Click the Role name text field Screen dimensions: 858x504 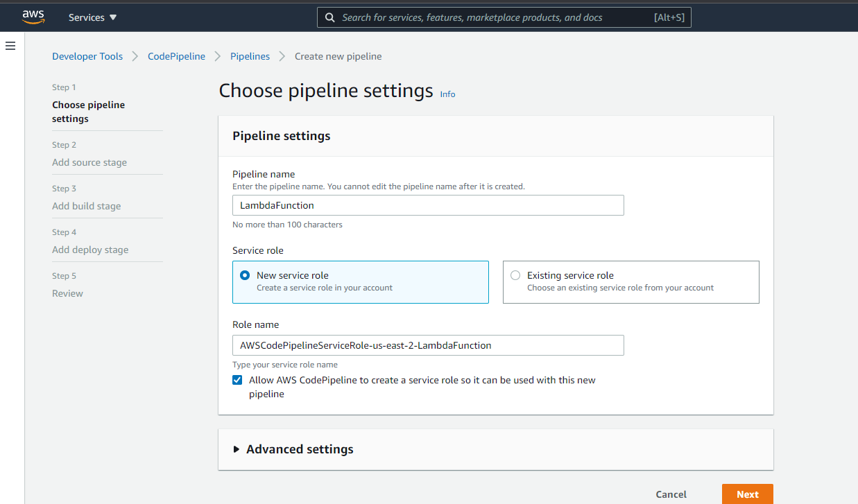tap(427, 345)
